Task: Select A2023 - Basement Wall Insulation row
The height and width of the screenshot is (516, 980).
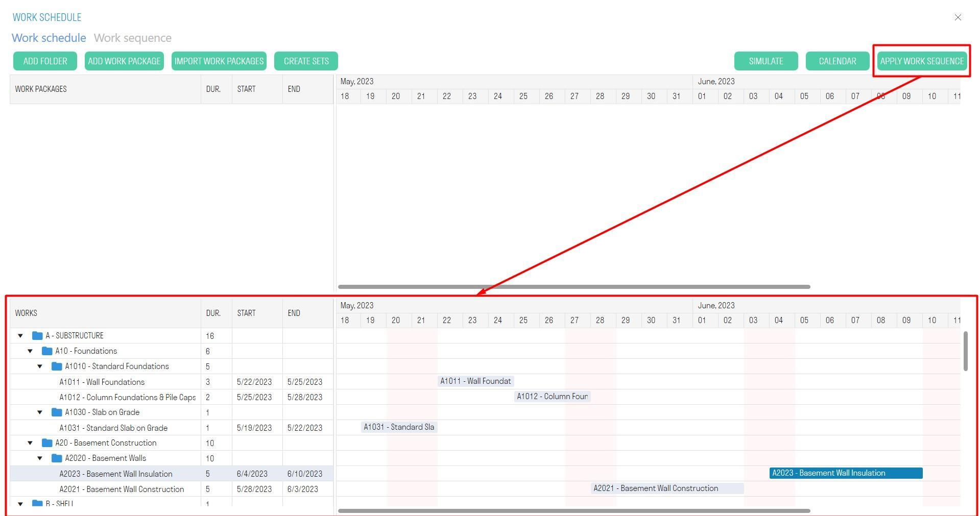Action: tap(172, 474)
